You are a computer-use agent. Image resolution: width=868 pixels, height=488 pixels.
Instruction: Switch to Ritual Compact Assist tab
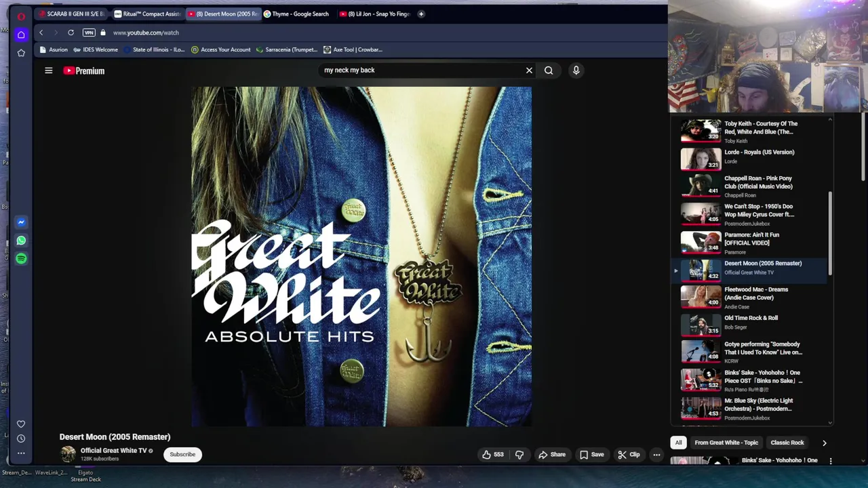(x=147, y=14)
